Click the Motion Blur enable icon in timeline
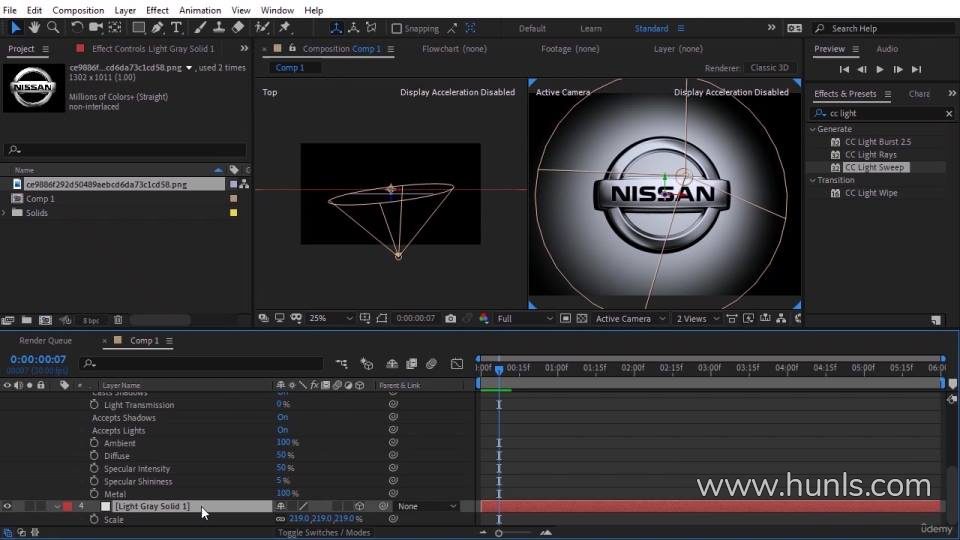Screen dimensions: 960x540 (432, 364)
